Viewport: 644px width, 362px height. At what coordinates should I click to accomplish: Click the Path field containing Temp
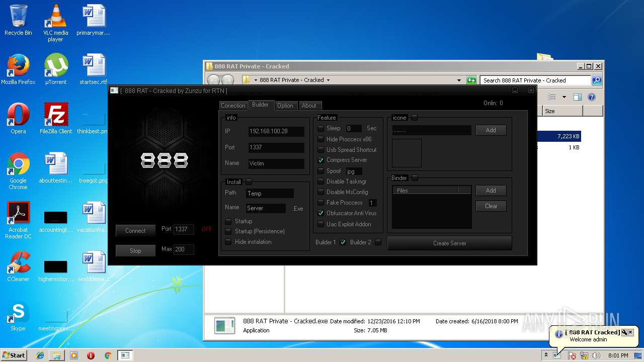pos(270,194)
